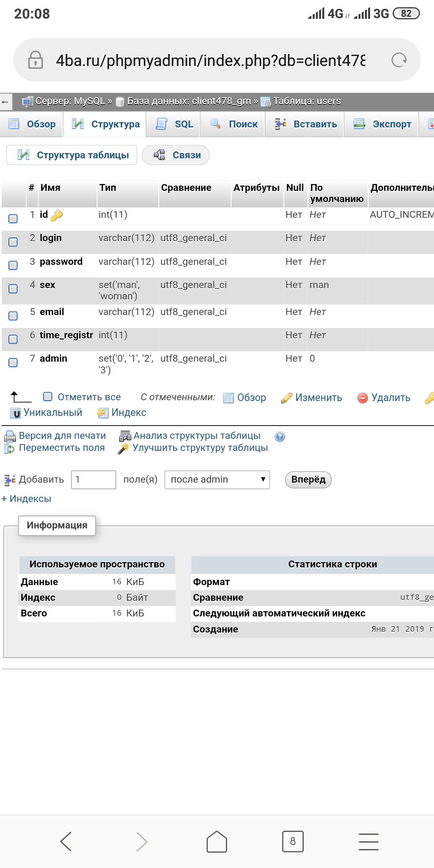Open the browser hamburger menu icon

368,841
